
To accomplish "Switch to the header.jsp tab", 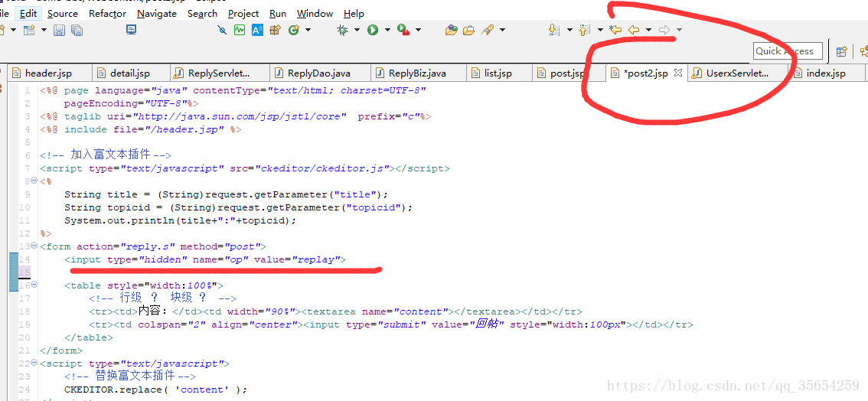I will click(48, 73).
